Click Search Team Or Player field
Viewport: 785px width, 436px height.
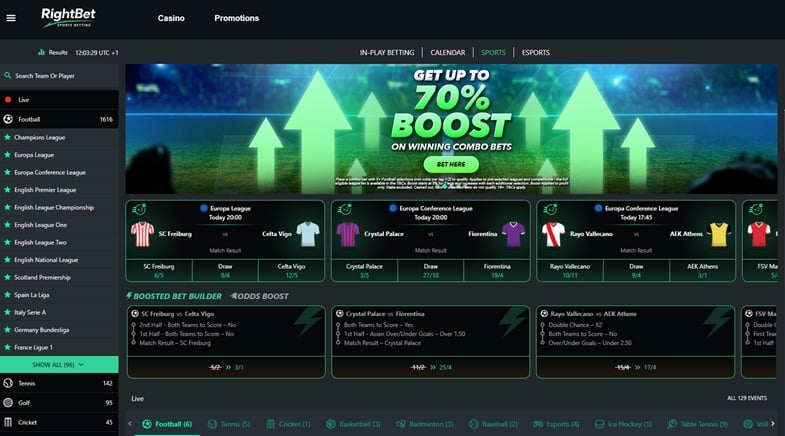click(59, 76)
